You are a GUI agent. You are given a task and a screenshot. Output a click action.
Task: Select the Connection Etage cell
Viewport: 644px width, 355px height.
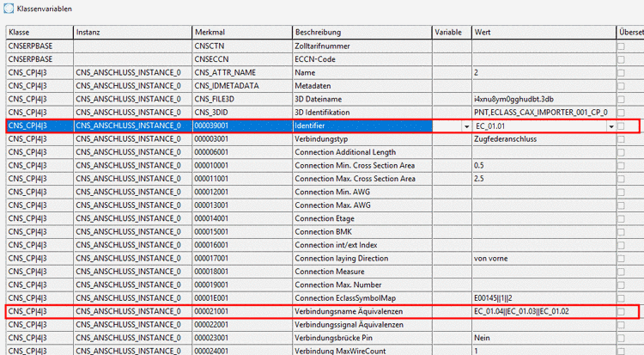[x=362, y=218]
